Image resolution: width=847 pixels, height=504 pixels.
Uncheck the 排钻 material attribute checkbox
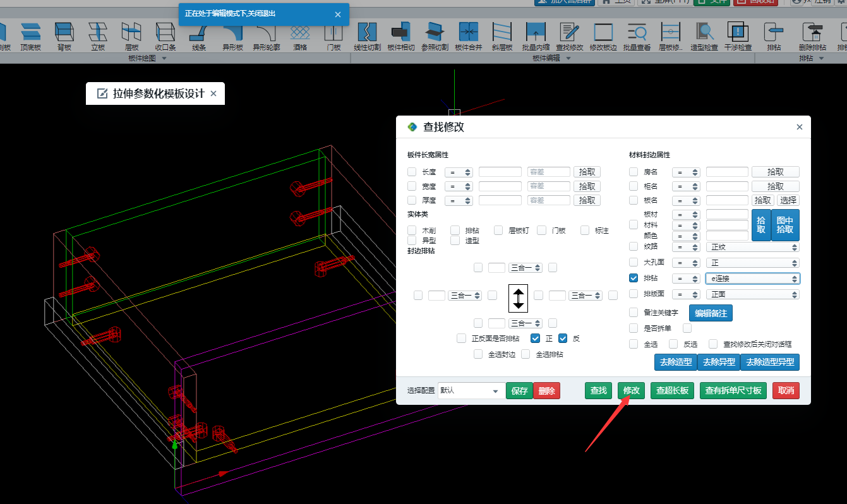click(634, 278)
